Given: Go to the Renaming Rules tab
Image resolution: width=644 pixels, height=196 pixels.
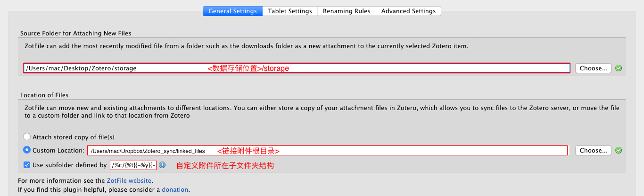Looking at the screenshot, I should 347,11.
